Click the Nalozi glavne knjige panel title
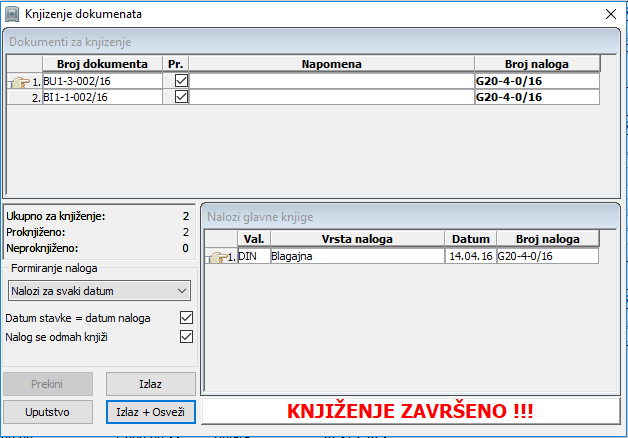This screenshot has height=438, width=628. (260, 217)
